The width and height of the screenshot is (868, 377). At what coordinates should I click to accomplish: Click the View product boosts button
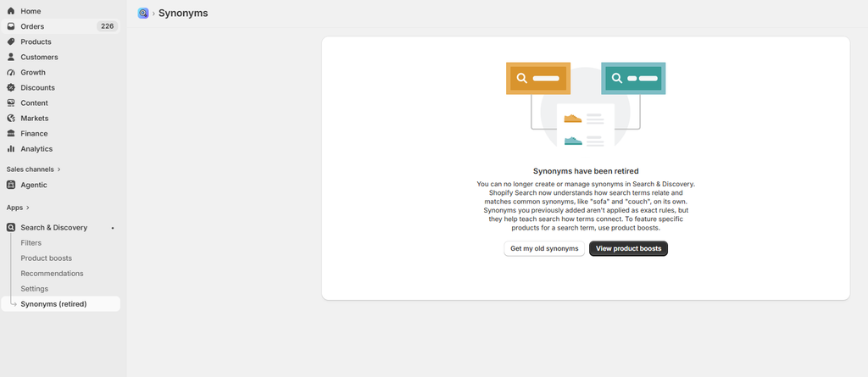(x=628, y=248)
